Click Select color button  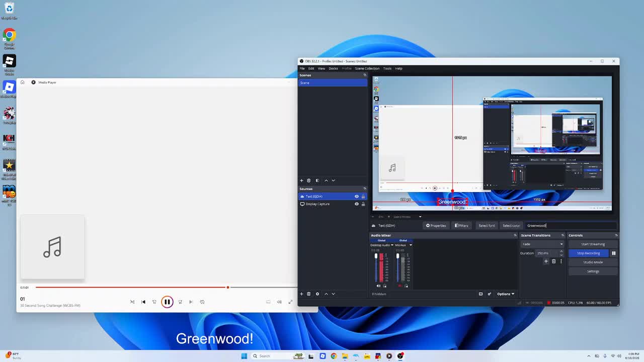click(x=511, y=226)
